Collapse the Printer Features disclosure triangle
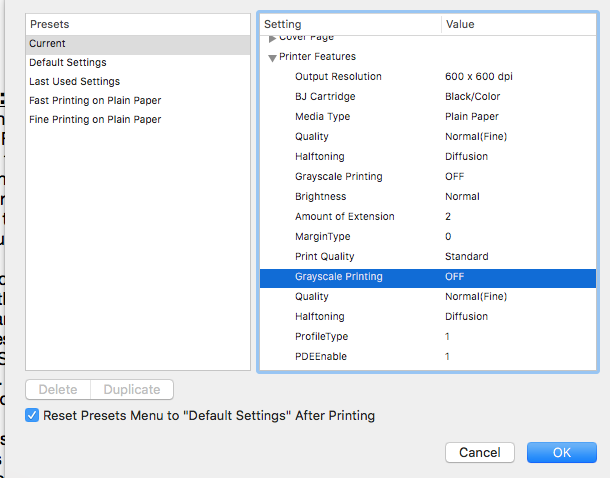This screenshot has width=610, height=478. click(272, 57)
